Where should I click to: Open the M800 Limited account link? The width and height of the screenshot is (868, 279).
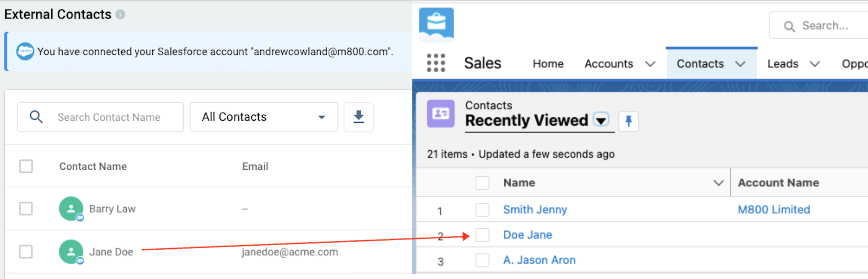773,210
